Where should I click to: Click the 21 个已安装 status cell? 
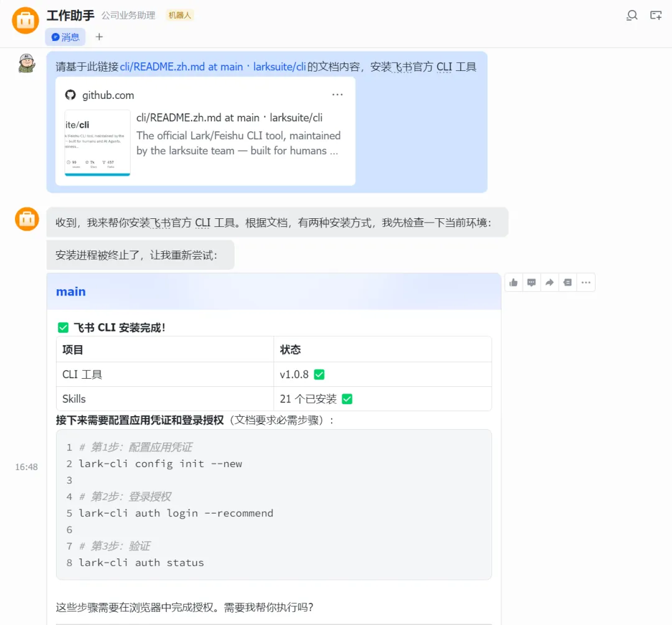click(382, 399)
